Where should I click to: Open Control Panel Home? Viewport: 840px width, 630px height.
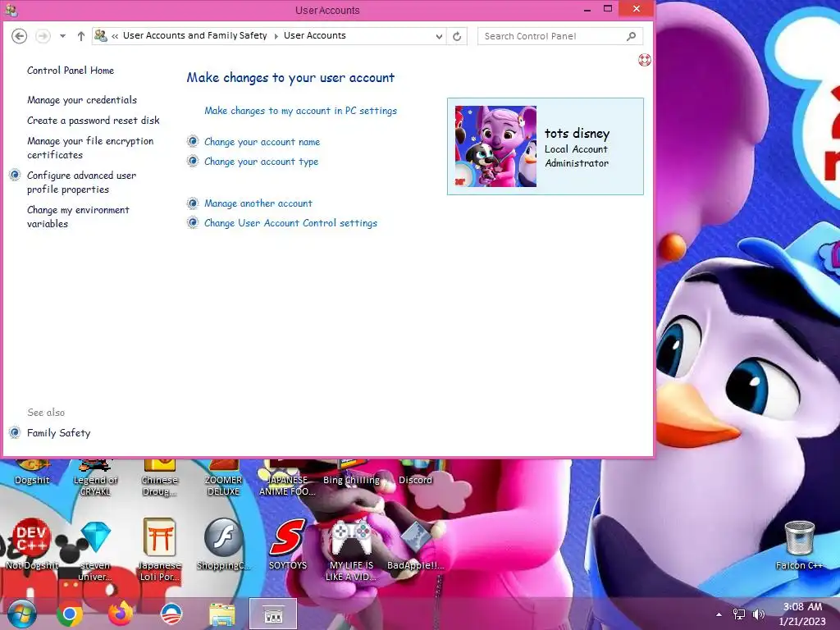click(x=71, y=71)
